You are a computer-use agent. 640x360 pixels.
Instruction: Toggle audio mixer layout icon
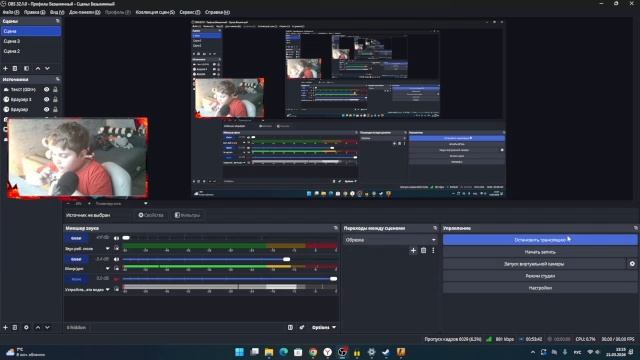pyautogui.click(x=290, y=327)
